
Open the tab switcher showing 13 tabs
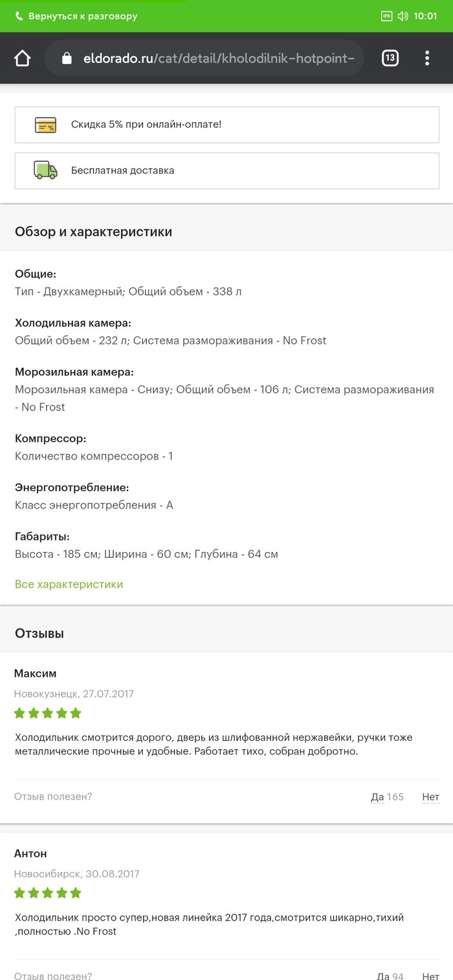390,58
